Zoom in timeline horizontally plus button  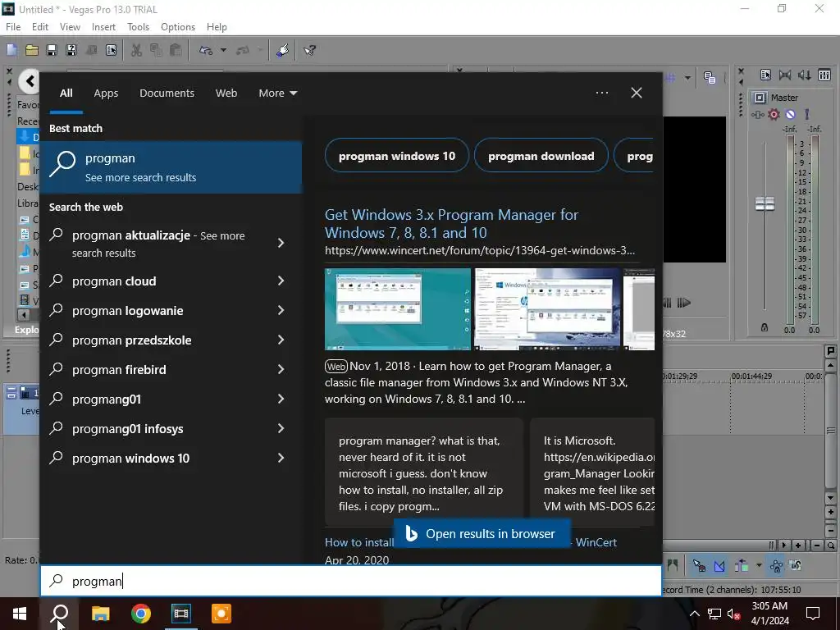tap(798, 546)
